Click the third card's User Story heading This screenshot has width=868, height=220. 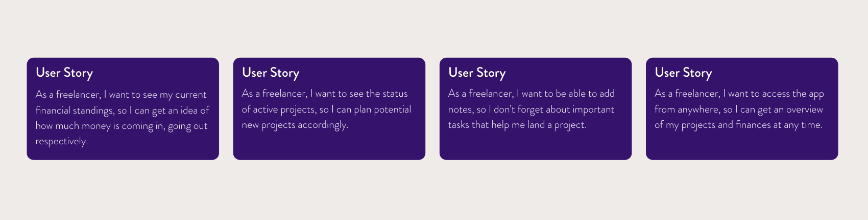[477, 73]
